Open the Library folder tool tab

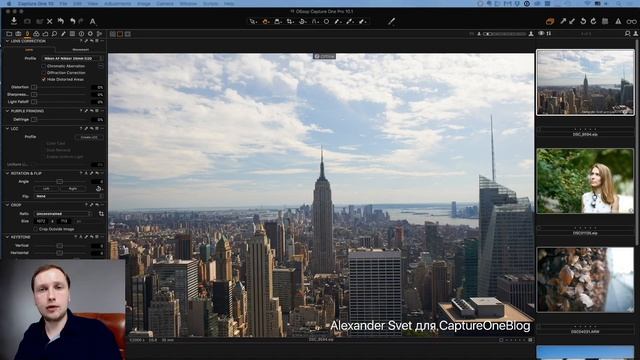pyautogui.click(x=9, y=34)
